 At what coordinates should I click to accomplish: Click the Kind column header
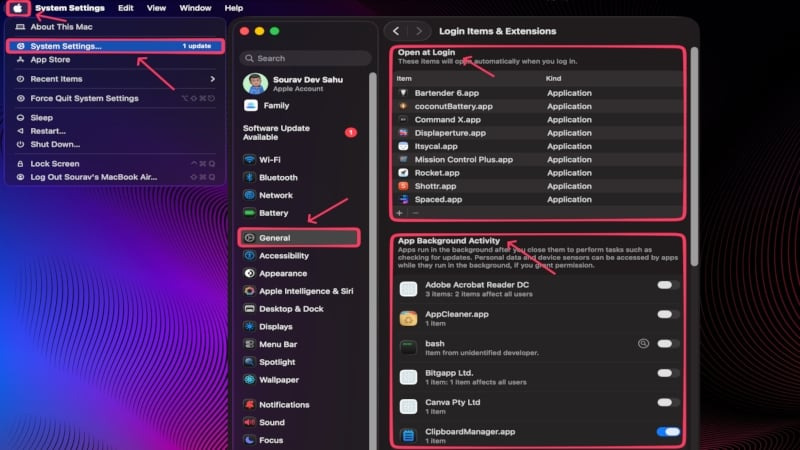tap(554, 79)
